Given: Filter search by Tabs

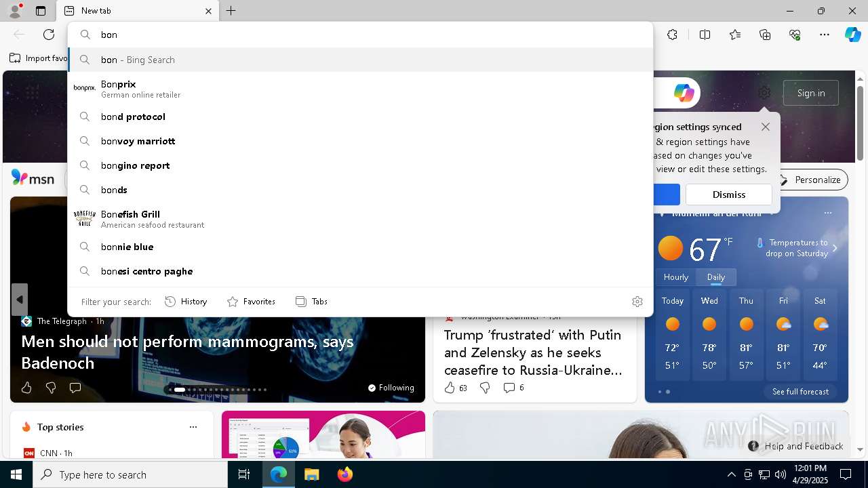Looking at the screenshot, I should point(311,302).
